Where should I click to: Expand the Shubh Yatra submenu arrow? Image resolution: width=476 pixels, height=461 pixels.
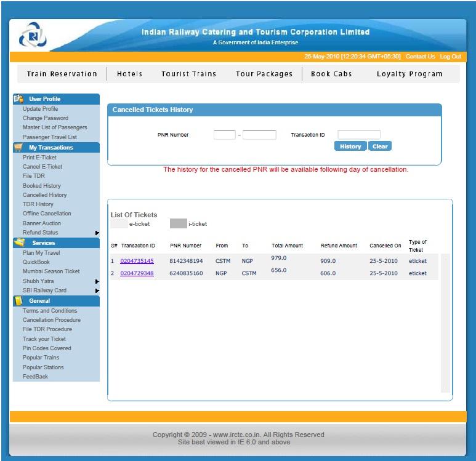coord(97,281)
